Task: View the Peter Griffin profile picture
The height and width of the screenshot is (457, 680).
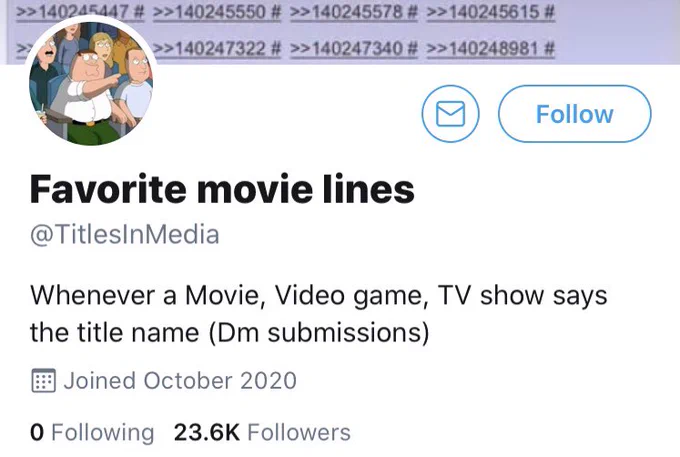Action: pyautogui.click(x=91, y=83)
